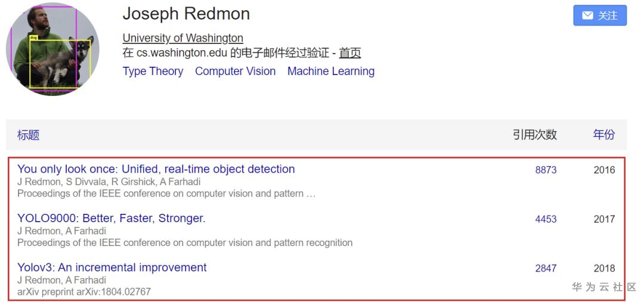
Task: Sort by the year column header
Action: [x=603, y=135]
